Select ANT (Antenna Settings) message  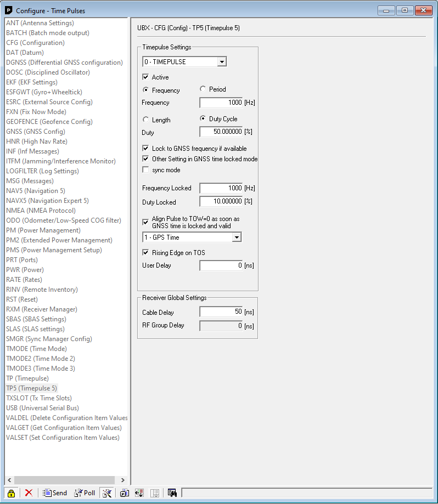40,23
